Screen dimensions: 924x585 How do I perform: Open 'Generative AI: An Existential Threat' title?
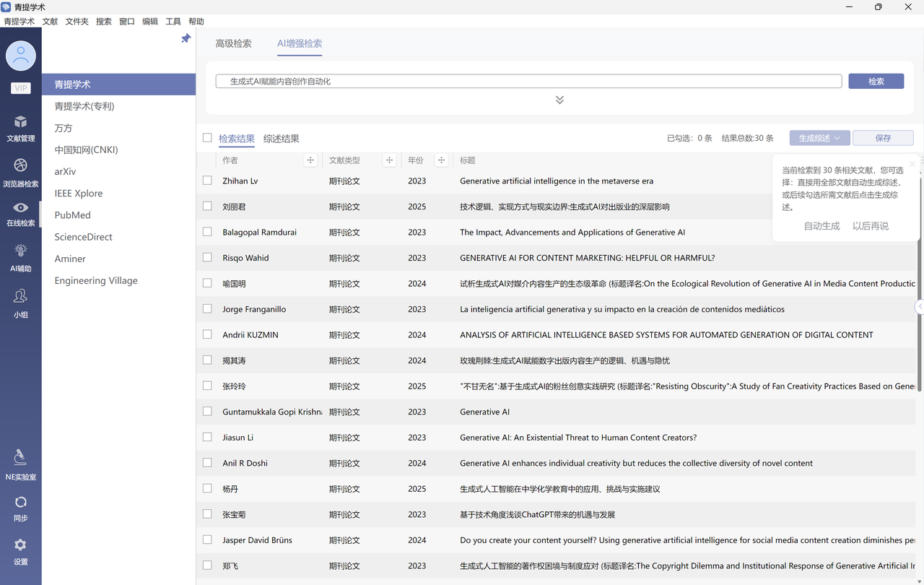578,438
